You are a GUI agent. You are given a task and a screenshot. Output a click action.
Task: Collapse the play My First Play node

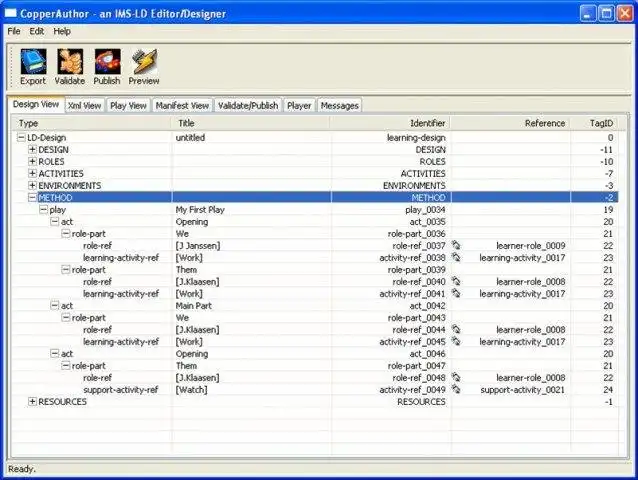[44, 209]
